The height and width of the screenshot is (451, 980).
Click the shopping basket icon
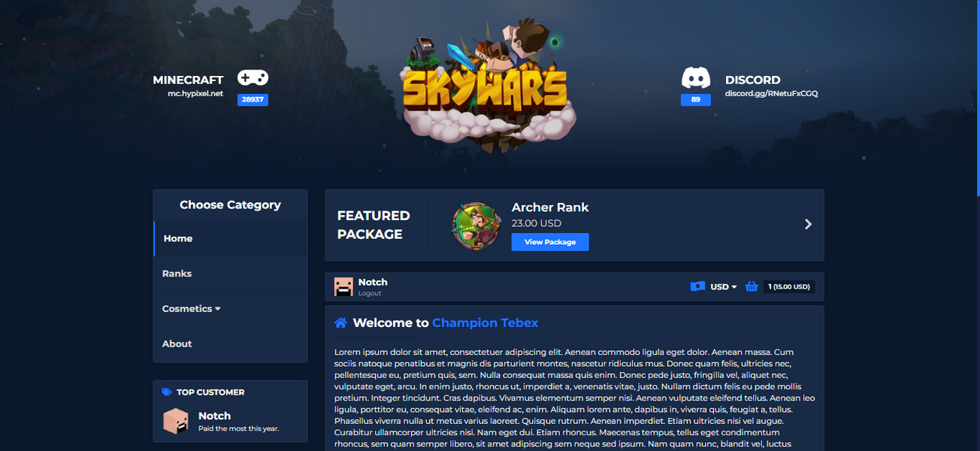(751, 286)
